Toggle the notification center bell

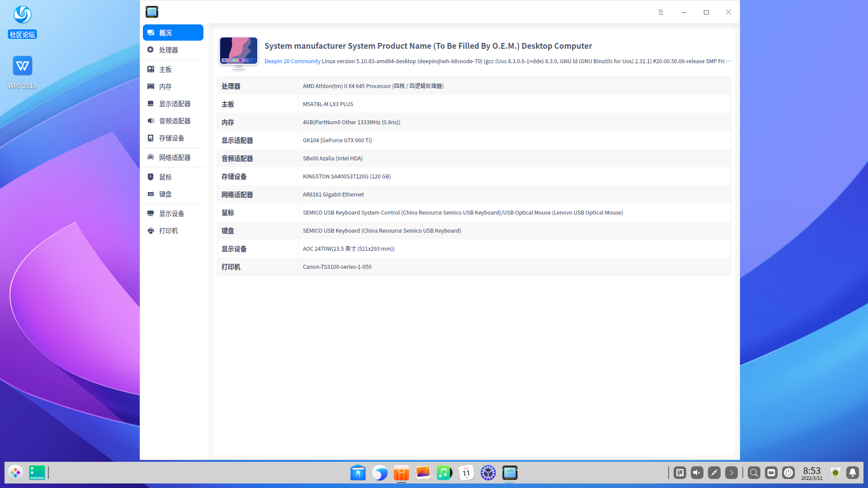(852, 473)
